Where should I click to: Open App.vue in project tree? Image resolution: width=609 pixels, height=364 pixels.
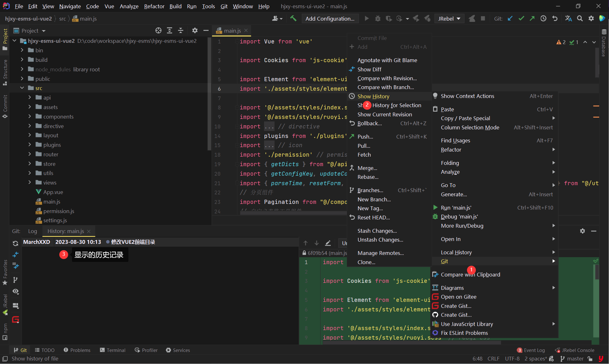[x=53, y=192]
